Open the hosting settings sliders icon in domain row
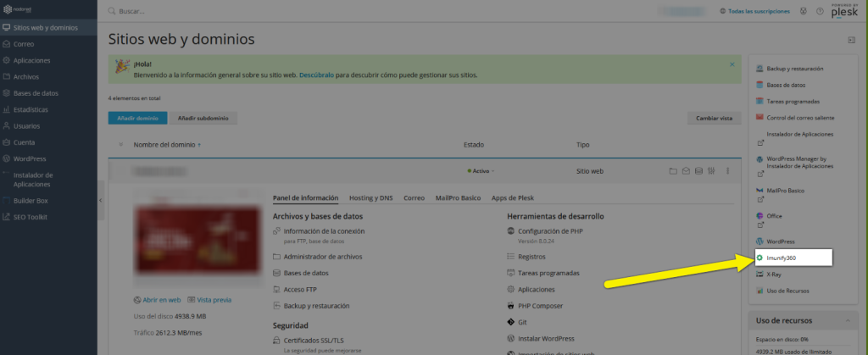868x355 pixels. [x=711, y=170]
